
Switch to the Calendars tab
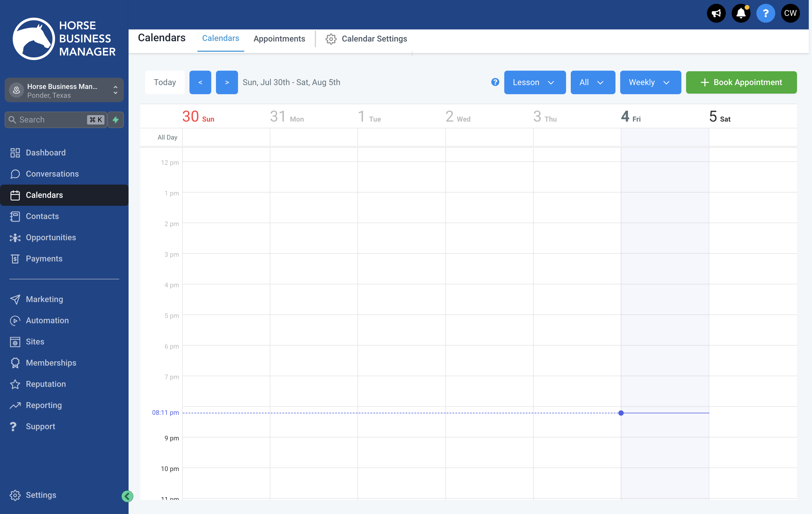(x=221, y=39)
